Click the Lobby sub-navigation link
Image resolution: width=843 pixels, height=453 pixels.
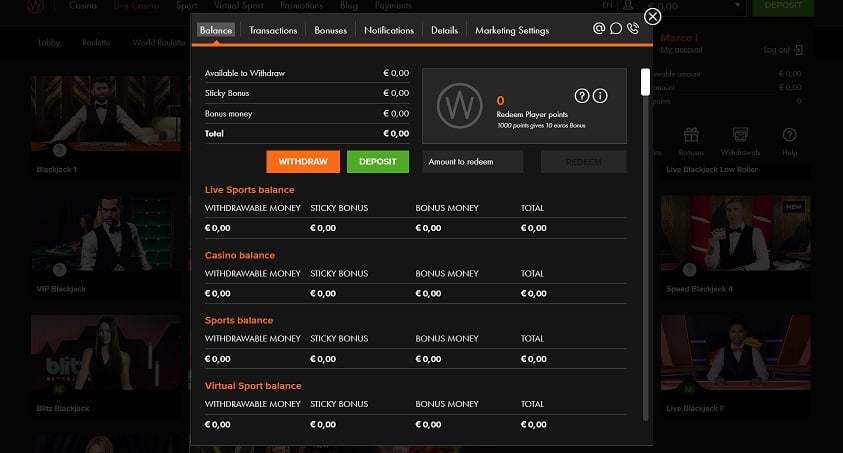(49, 42)
